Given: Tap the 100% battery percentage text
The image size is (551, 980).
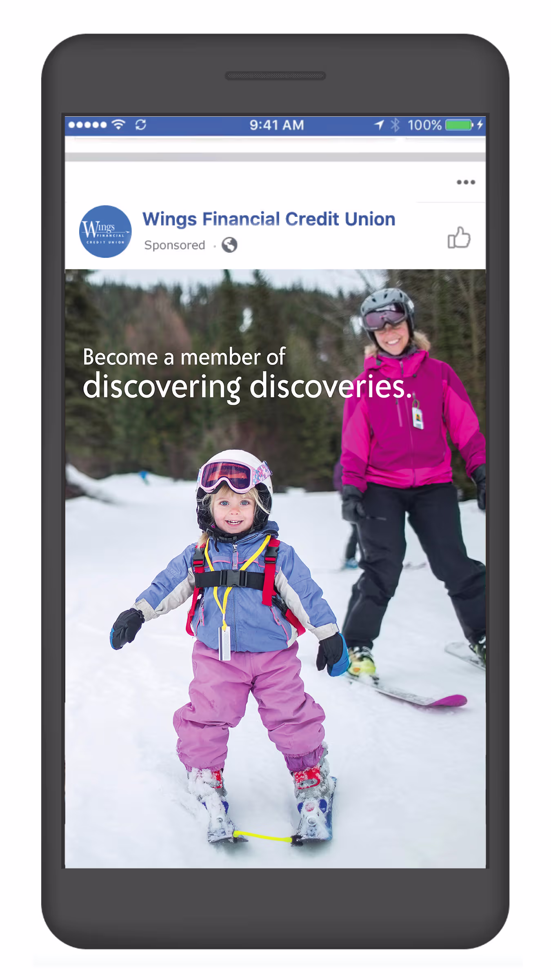Looking at the screenshot, I should (424, 125).
